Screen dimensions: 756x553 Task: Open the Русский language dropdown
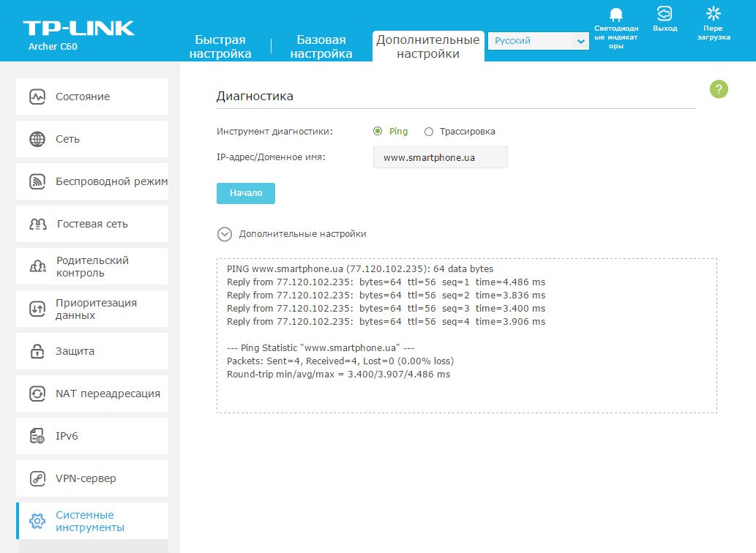pos(538,42)
